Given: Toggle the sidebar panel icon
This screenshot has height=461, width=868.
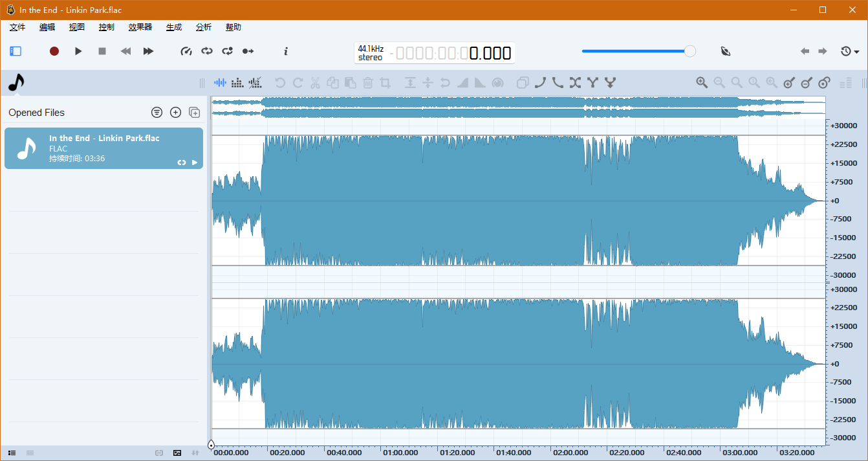Looking at the screenshot, I should 16,51.
